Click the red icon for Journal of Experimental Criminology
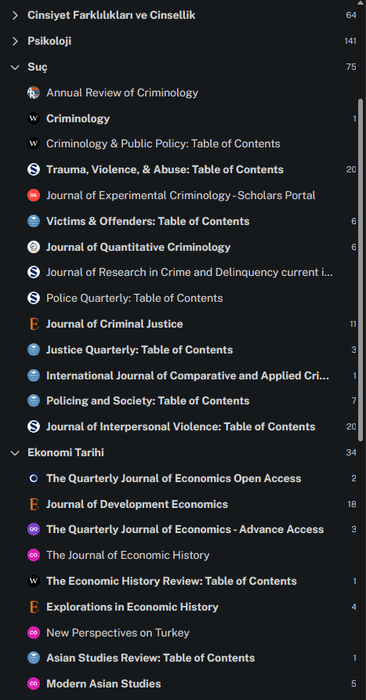Image resolution: width=366 pixels, height=700 pixels. coord(33,196)
